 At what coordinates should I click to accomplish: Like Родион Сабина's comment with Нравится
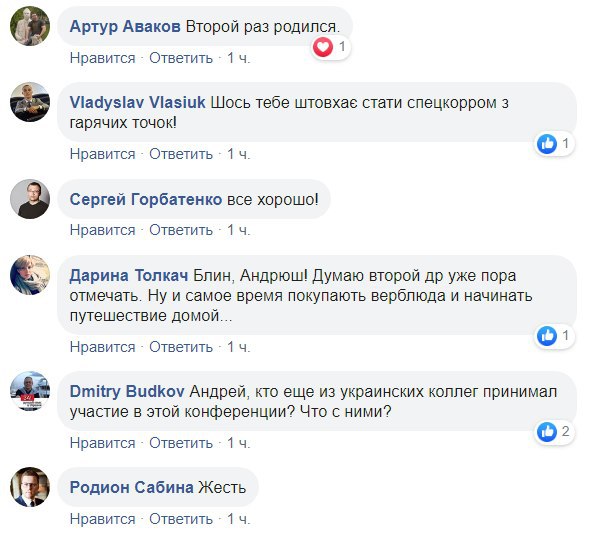coord(102,519)
